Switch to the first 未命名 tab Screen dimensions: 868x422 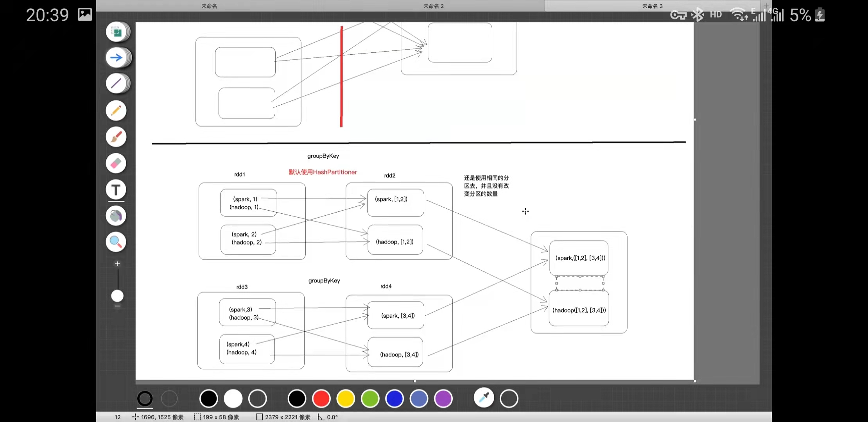tap(209, 6)
